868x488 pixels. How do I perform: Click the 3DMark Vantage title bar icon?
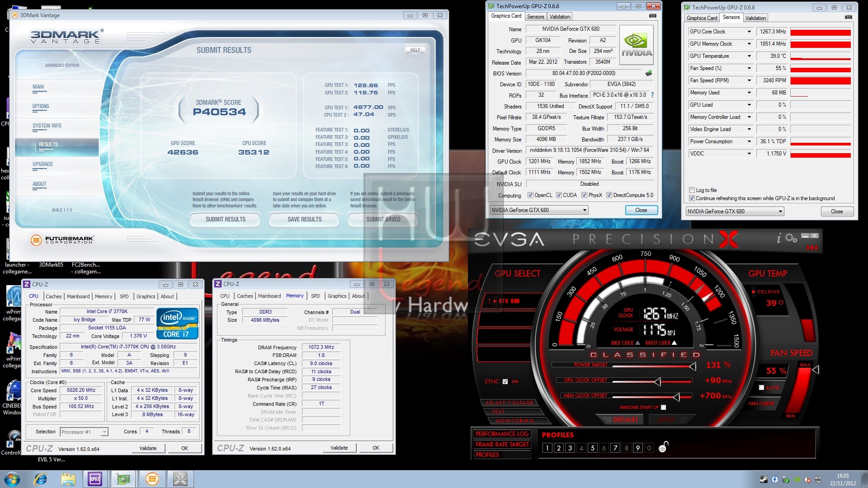click(14, 15)
